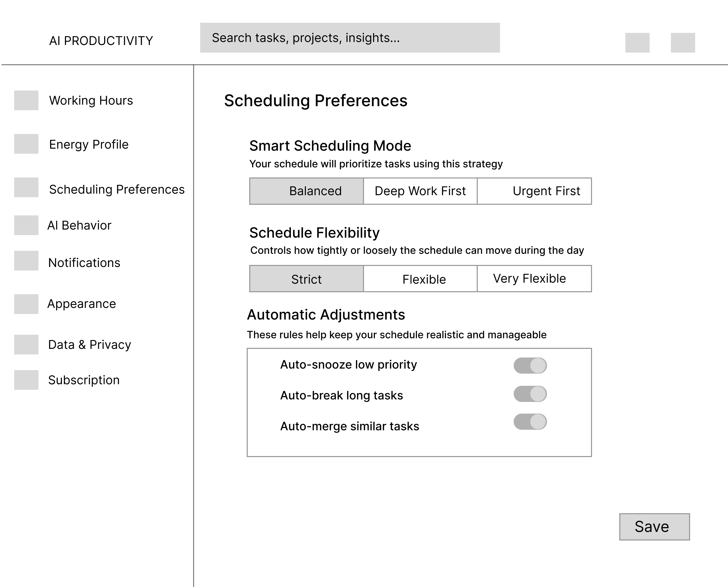
Task: Click the Subscription sidebar icon
Action: tap(26, 380)
